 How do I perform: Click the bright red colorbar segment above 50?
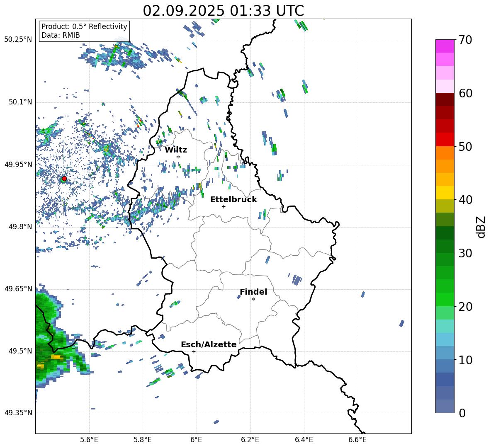445,140
